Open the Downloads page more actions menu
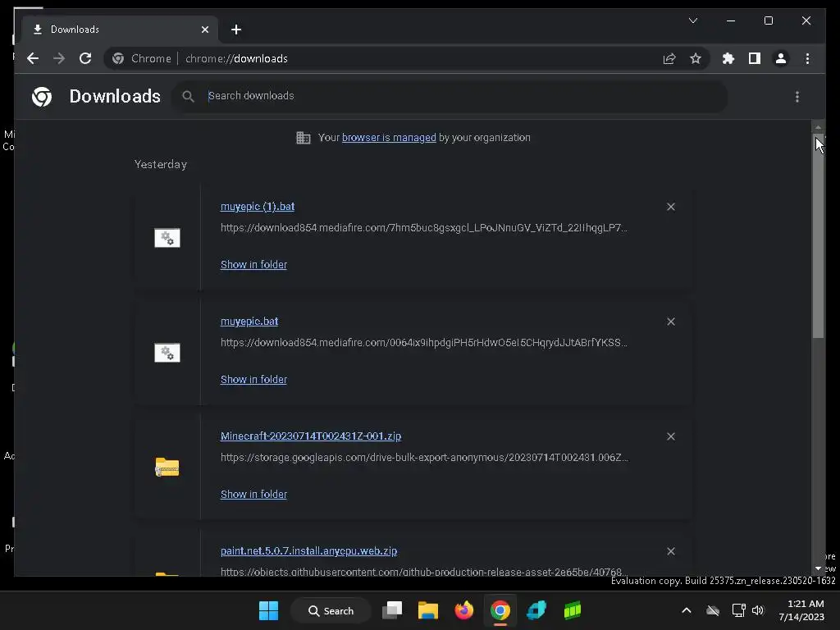The width and height of the screenshot is (840, 630). (x=797, y=97)
